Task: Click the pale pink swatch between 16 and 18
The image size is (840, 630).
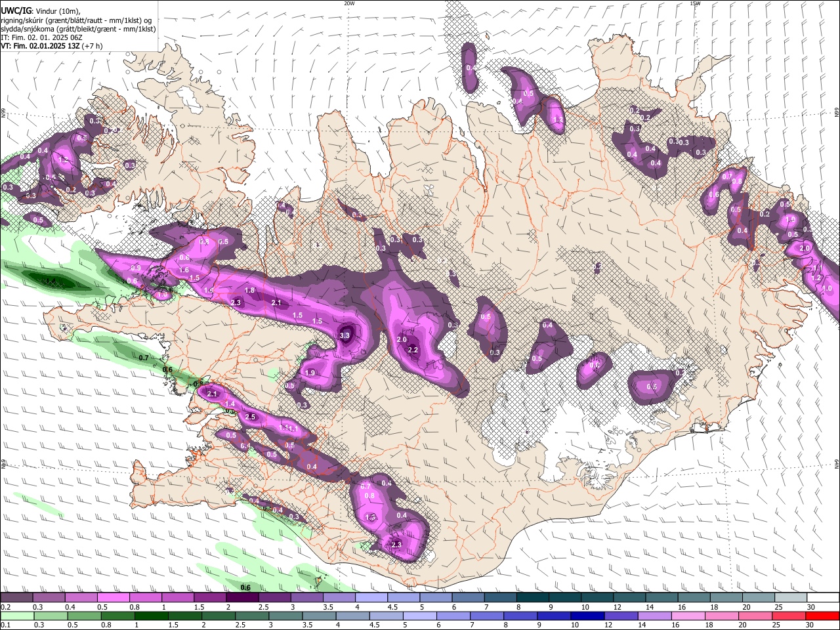Action: click(688, 616)
